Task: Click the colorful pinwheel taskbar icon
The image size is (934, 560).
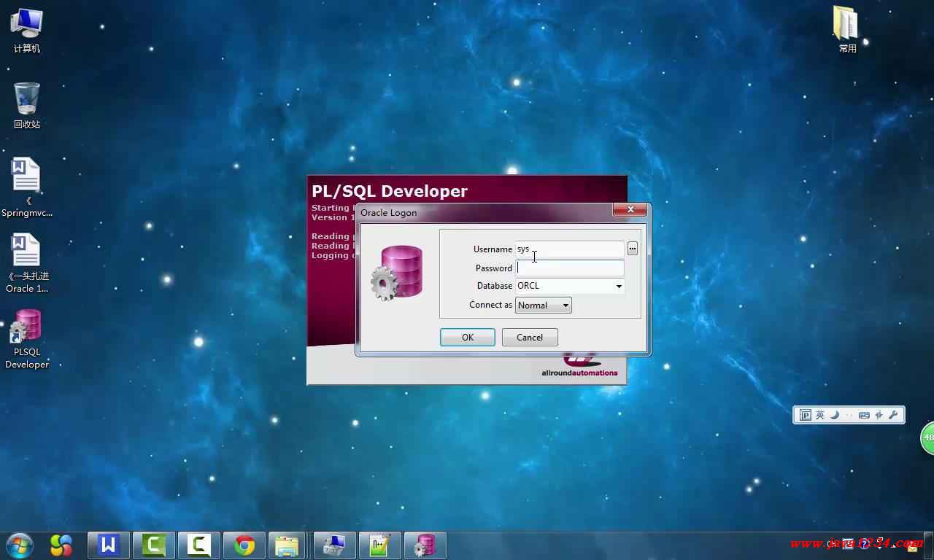Action: [61, 545]
